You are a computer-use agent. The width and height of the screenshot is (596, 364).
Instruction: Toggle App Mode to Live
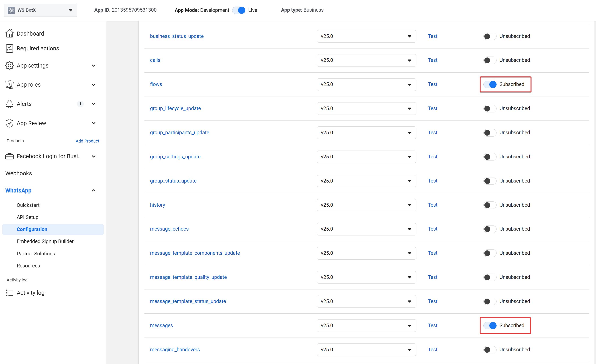tap(239, 10)
